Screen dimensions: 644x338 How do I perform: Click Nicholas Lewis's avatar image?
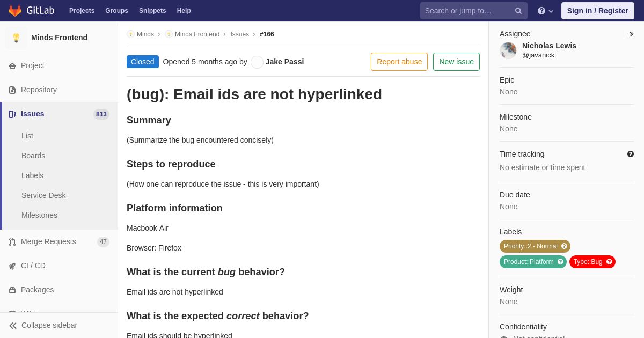tap(508, 50)
